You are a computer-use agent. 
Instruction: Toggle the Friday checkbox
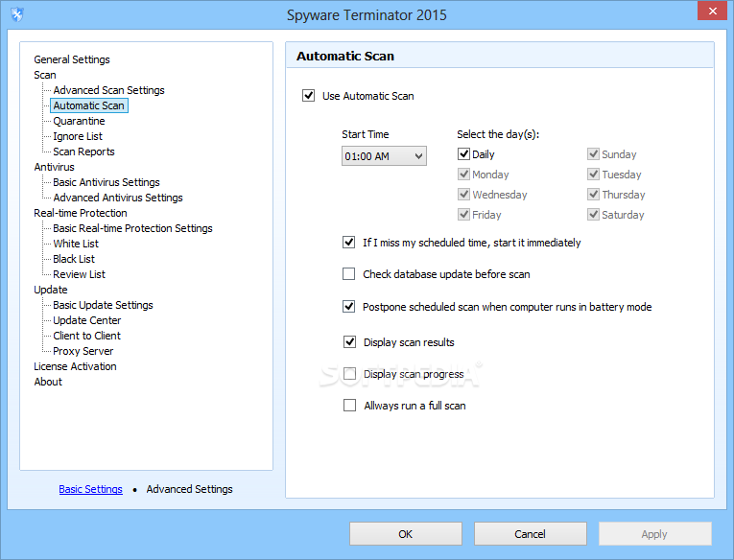tap(463, 214)
